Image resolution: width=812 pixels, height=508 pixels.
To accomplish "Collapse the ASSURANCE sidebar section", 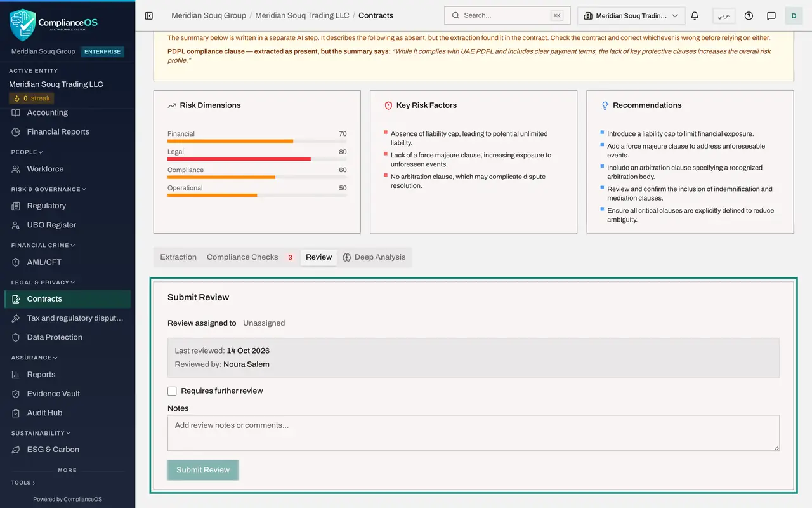I will coord(34,358).
